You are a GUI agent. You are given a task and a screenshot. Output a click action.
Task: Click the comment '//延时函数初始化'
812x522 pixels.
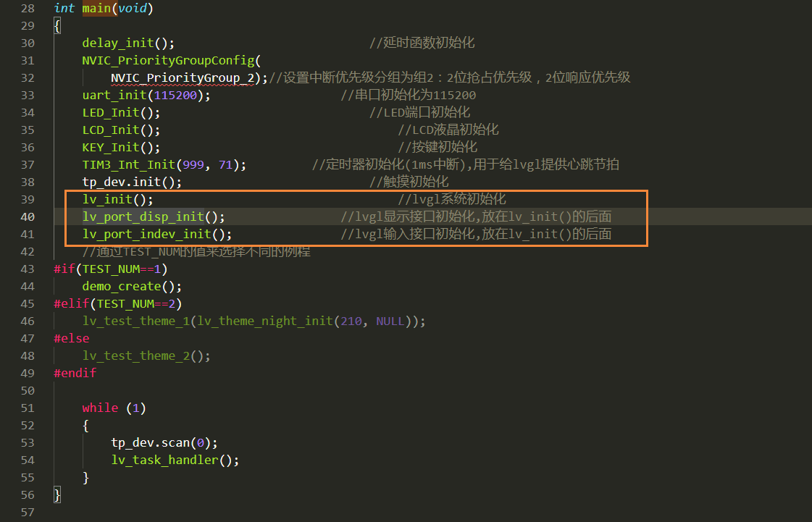tap(422, 43)
